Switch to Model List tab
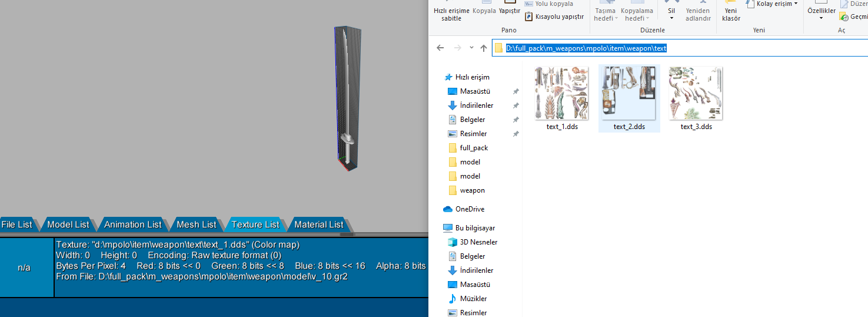This screenshot has width=868, height=317. [68, 224]
